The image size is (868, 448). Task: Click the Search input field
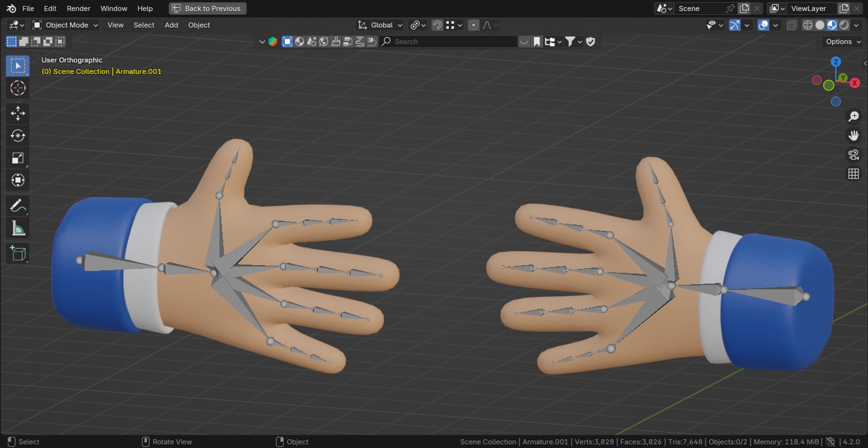pyautogui.click(x=448, y=42)
